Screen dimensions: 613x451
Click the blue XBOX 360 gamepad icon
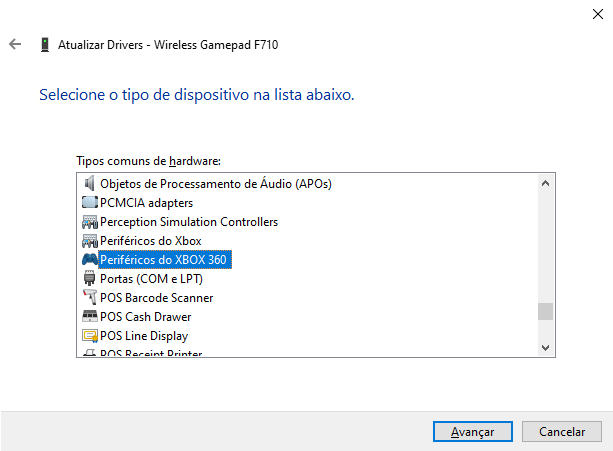[x=89, y=260]
